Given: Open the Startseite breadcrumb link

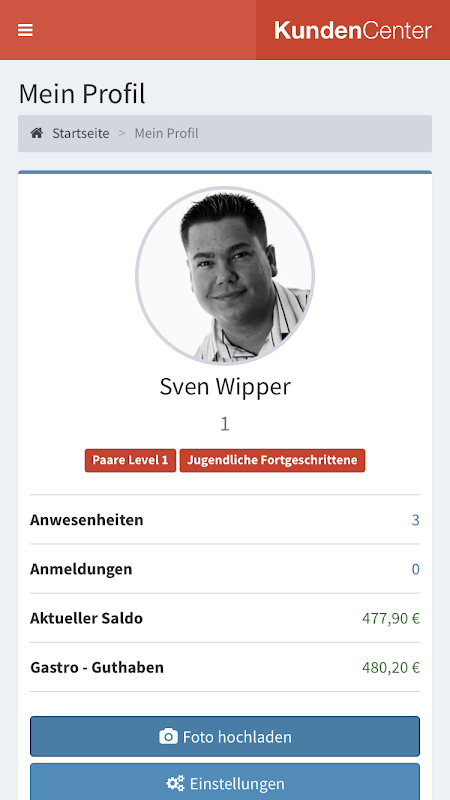Looking at the screenshot, I should [x=81, y=134].
